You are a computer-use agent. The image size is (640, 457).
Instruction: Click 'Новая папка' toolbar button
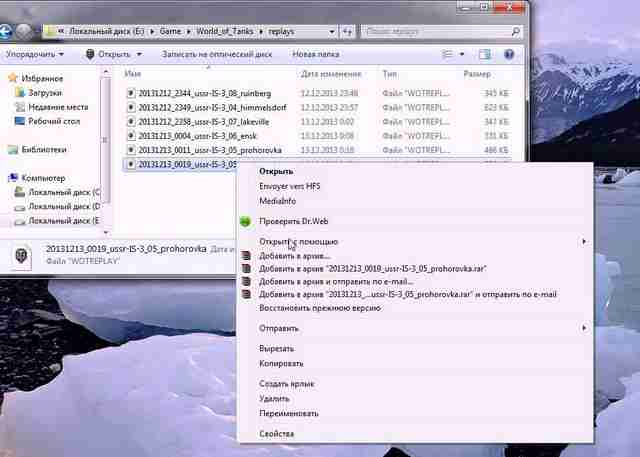[316, 54]
